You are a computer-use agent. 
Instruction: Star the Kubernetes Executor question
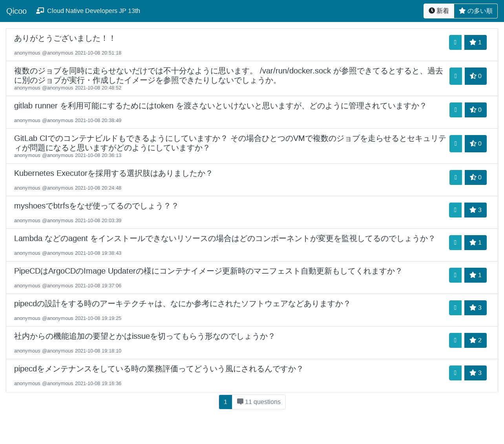point(476,177)
